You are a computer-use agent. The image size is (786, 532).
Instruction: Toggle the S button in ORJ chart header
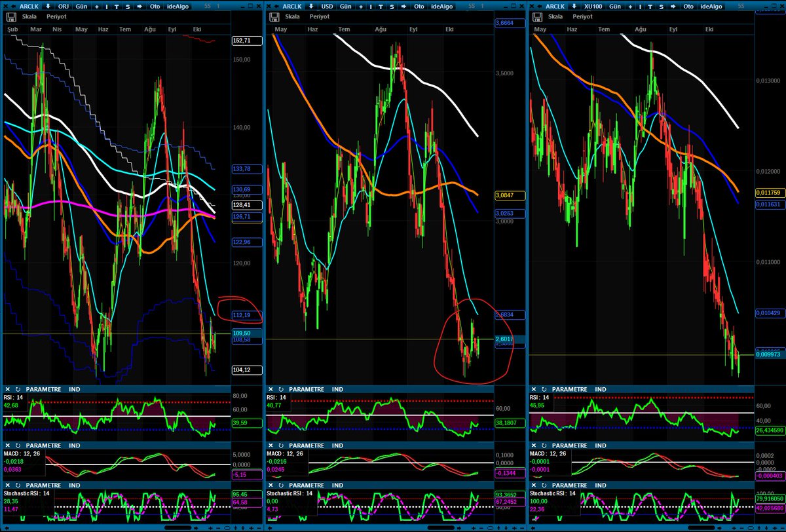[x=128, y=7]
